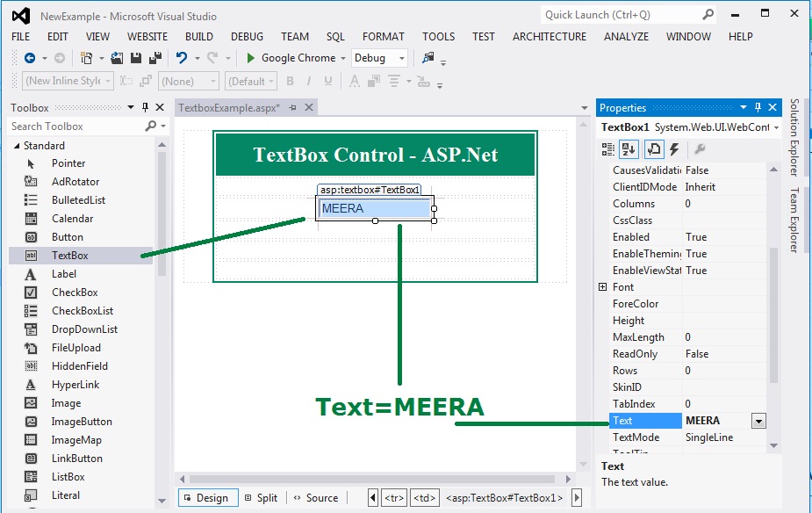
Task: Switch Properties to alphabetical sorting
Action: (629, 149)
